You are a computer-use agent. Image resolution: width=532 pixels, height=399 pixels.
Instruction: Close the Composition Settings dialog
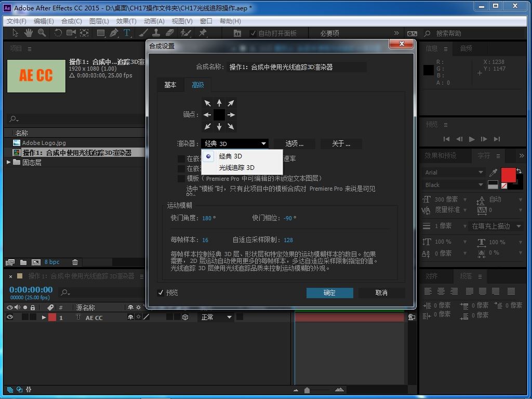tap(402, 44)
